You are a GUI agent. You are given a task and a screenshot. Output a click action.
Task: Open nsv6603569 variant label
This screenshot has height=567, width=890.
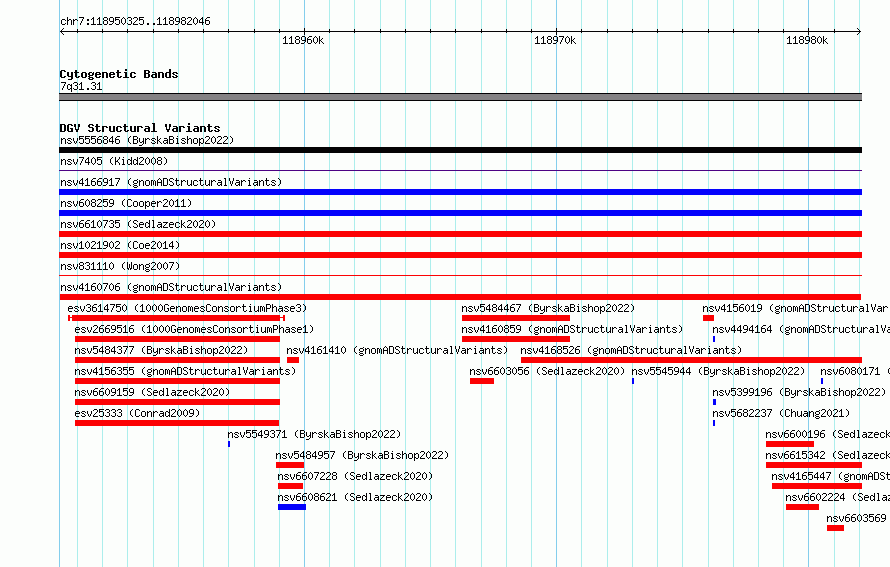pos(857,518)
